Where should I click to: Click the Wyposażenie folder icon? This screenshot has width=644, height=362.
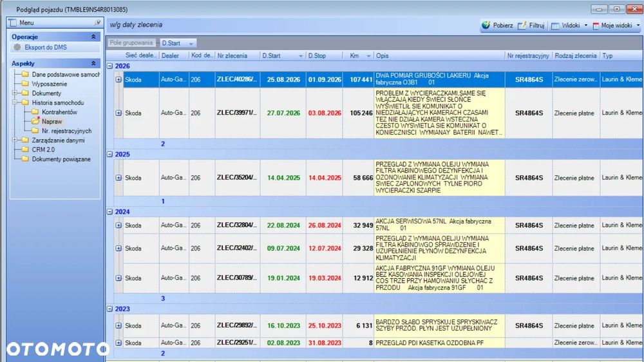click(25, 84)
